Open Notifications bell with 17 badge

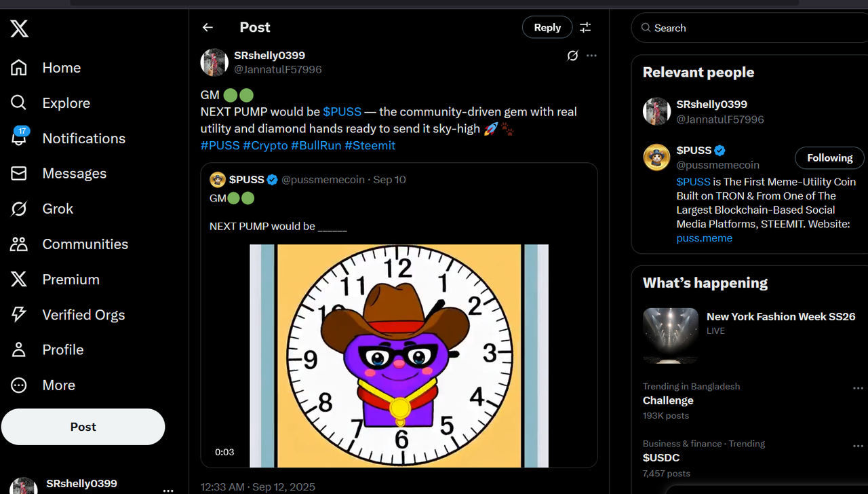(19, 138)
